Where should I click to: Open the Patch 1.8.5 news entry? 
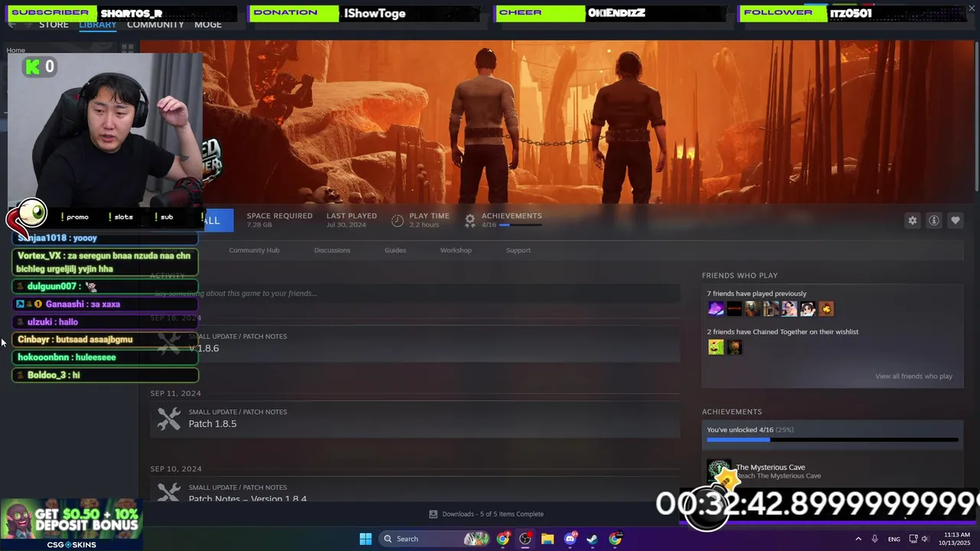(415, 419)
